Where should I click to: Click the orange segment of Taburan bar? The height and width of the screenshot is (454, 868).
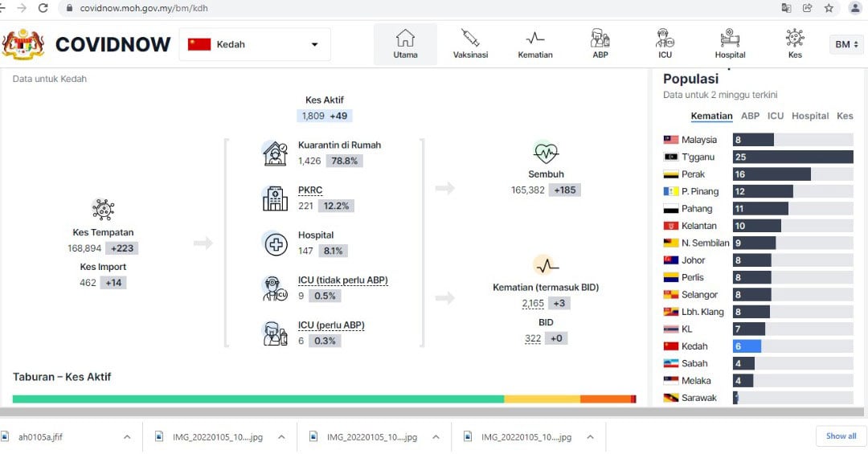pyautogui.click(x=606, y=399)
